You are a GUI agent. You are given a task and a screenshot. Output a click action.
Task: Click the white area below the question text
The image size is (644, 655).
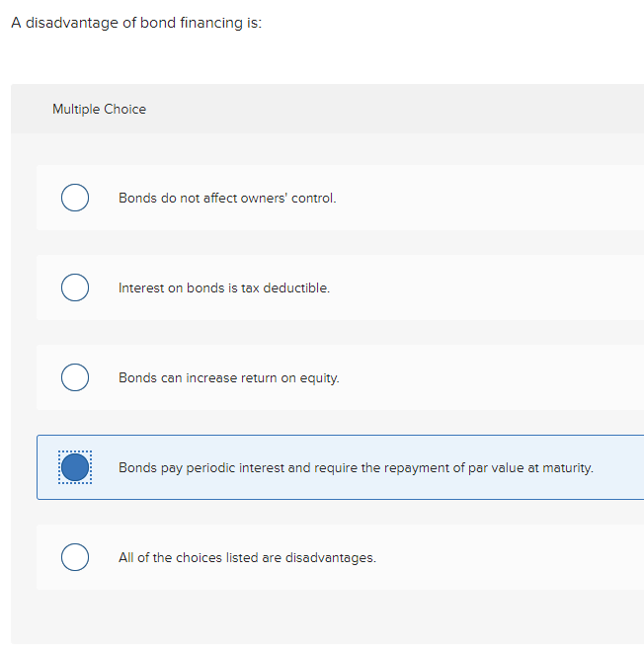pos(327,58)
